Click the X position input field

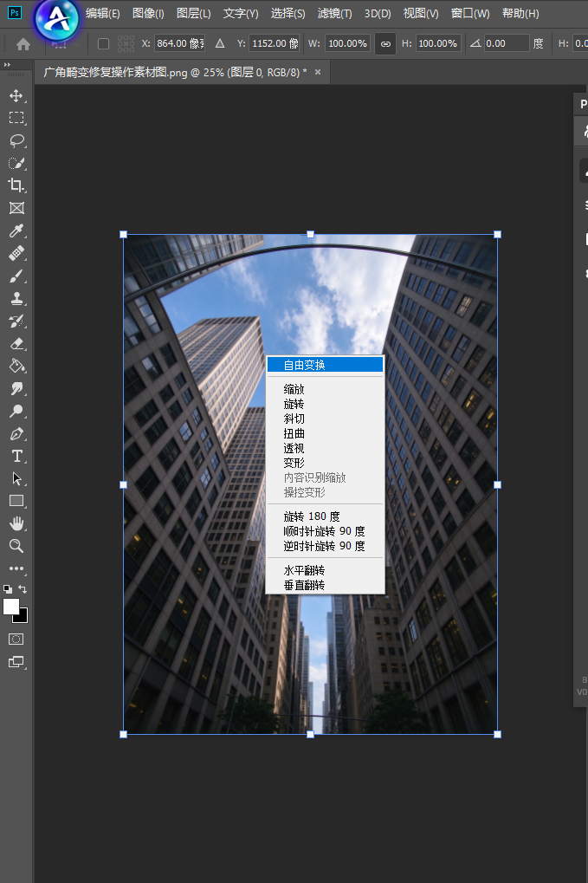click(x=179, y=43)
